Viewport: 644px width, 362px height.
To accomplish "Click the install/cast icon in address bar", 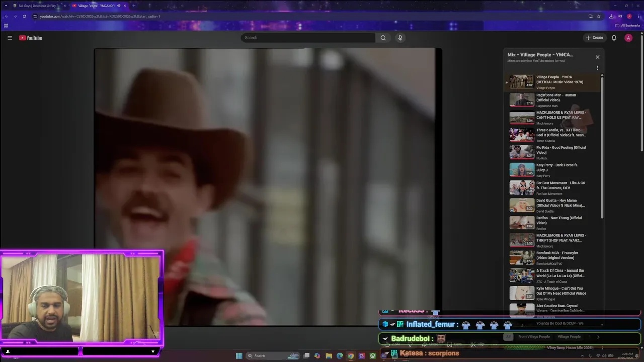I will pyautogui.click(x=590, y=16).
